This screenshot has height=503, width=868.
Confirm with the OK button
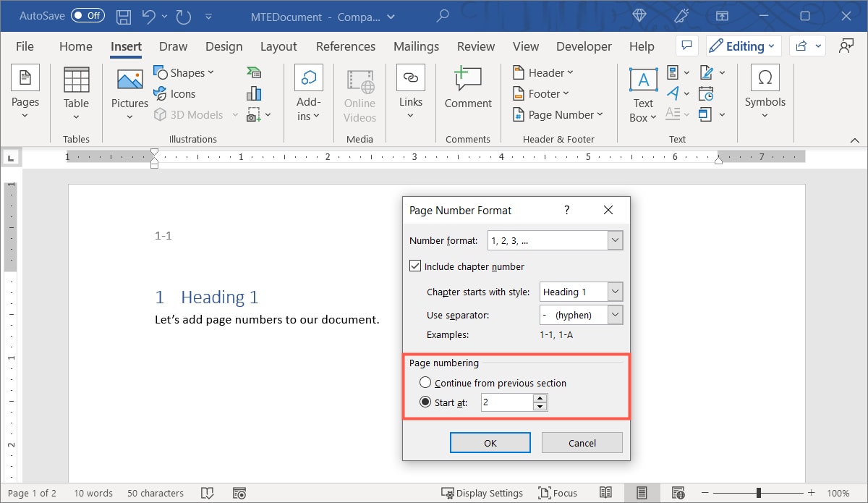[490, 442]
